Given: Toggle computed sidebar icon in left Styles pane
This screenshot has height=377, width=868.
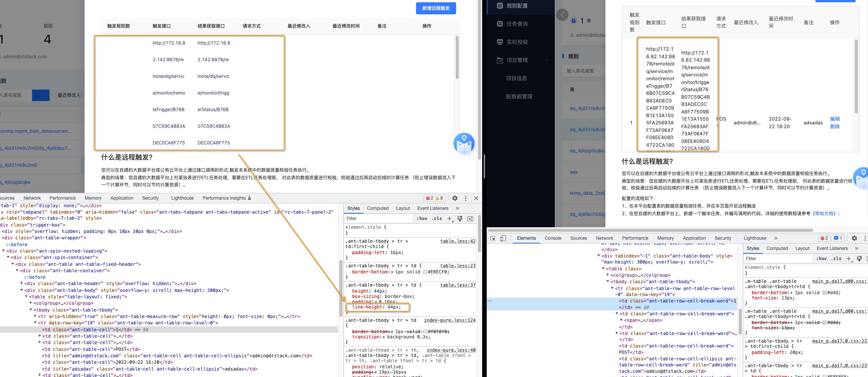Looking at the screenshot, I should 470,219.
